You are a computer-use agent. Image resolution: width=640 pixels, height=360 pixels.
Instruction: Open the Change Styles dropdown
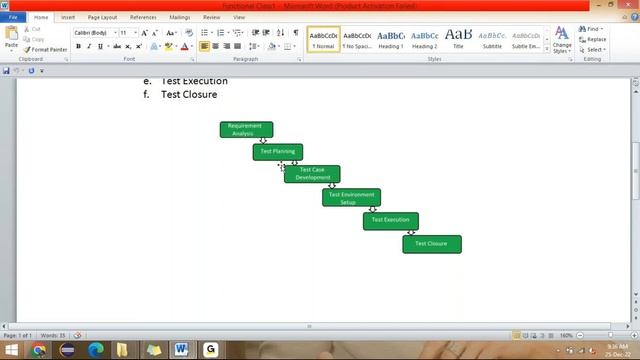tap(562, 40)
